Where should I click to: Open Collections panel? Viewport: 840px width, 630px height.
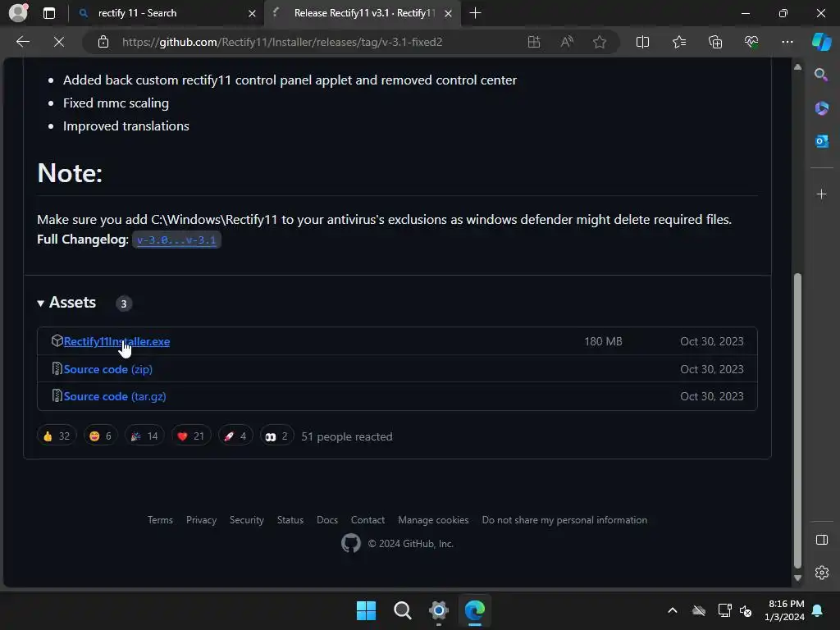(x=715, y=42)
